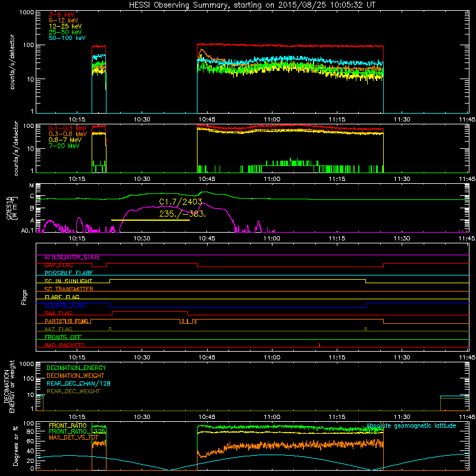
Task: Click the red BAD_PACKETS spike marker
Action: (320, 345)
